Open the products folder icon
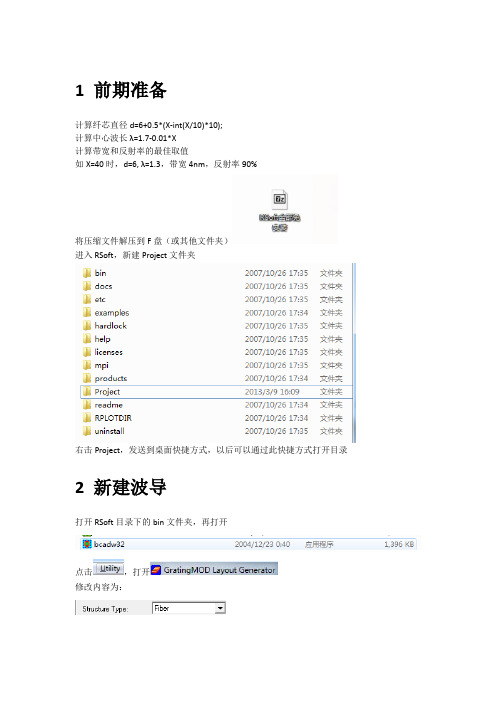Screen dimensions: 496x702 pyautogui.click(x=87, y=378)
